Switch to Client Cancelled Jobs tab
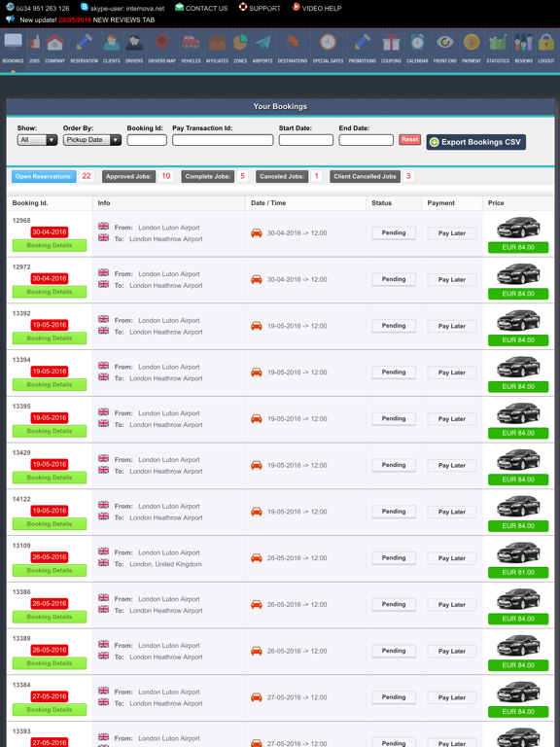 (365, 176)
